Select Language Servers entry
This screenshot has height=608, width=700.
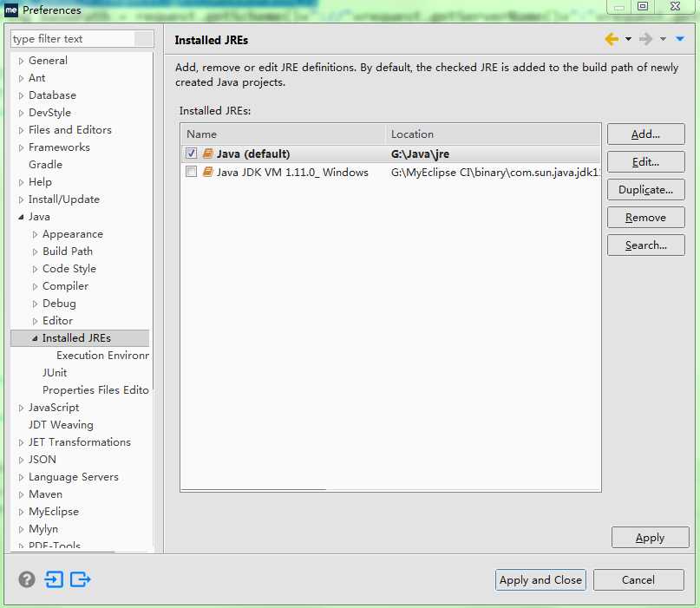point(74,477)
